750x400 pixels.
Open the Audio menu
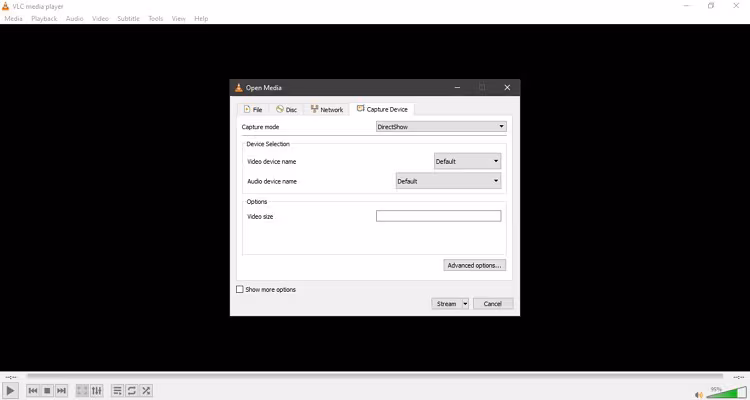point(75,19)
